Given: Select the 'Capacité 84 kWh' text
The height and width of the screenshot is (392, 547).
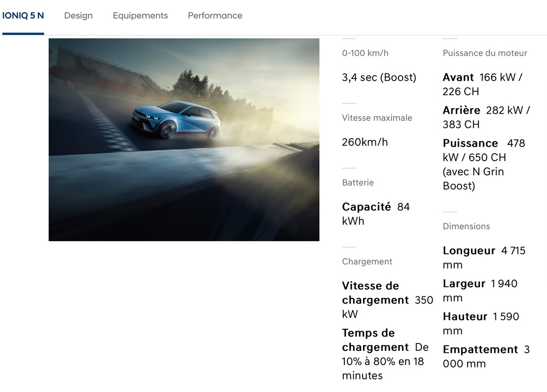Looking at the screenshot, I should [x=376, y=214].
